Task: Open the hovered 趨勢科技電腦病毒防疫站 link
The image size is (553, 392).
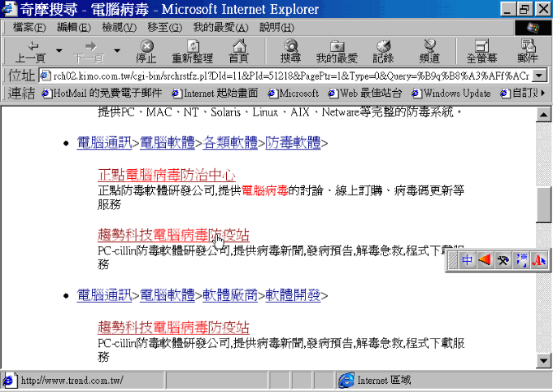Action: [173, 235]
